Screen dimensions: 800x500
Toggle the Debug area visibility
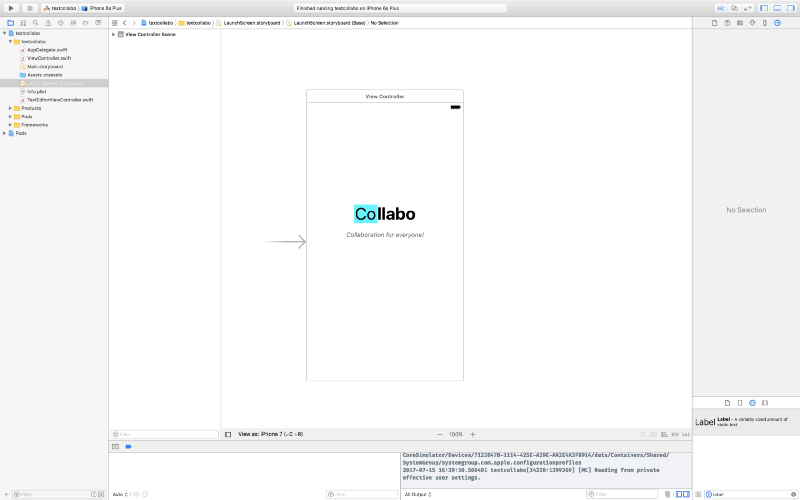(x=776, y=8)
